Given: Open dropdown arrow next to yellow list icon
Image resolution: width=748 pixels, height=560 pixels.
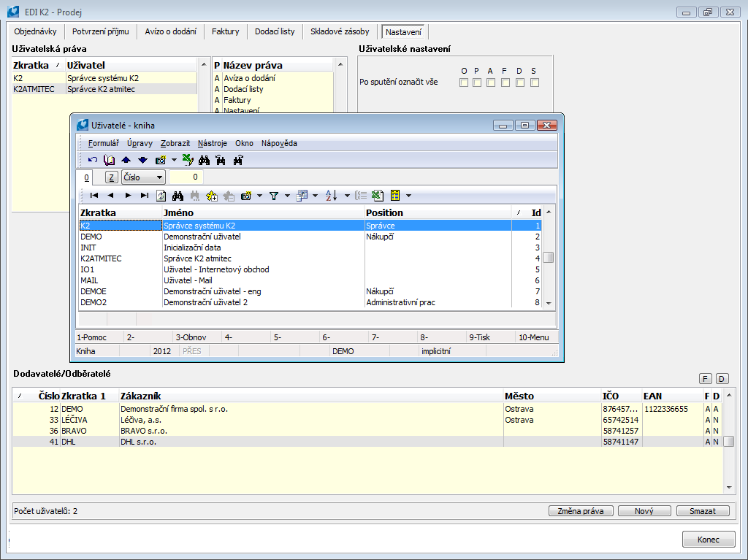Looking at the screenshot, I should click(x=408, y=196).
